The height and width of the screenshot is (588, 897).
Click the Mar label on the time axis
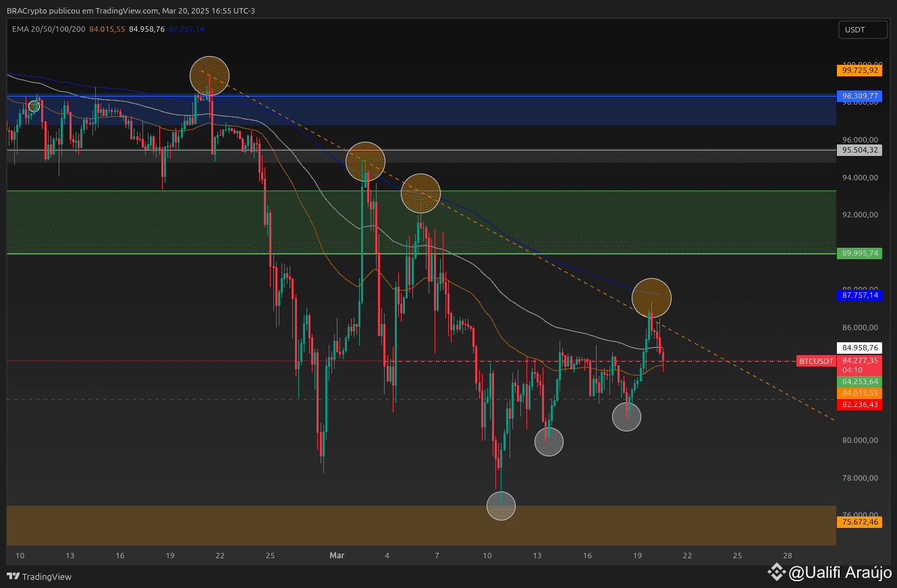[x=337, y=556]
